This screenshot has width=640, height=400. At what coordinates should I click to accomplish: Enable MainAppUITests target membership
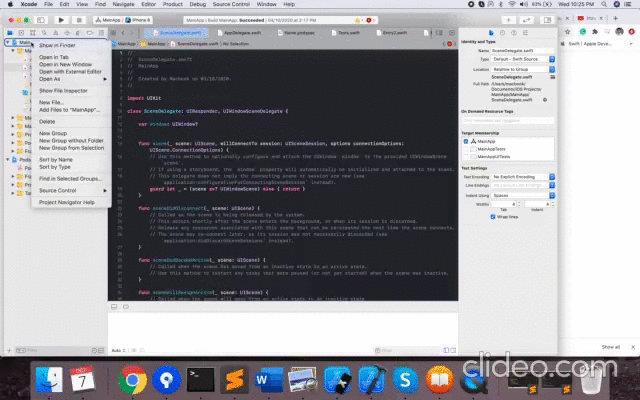click(x=466, y=156)
